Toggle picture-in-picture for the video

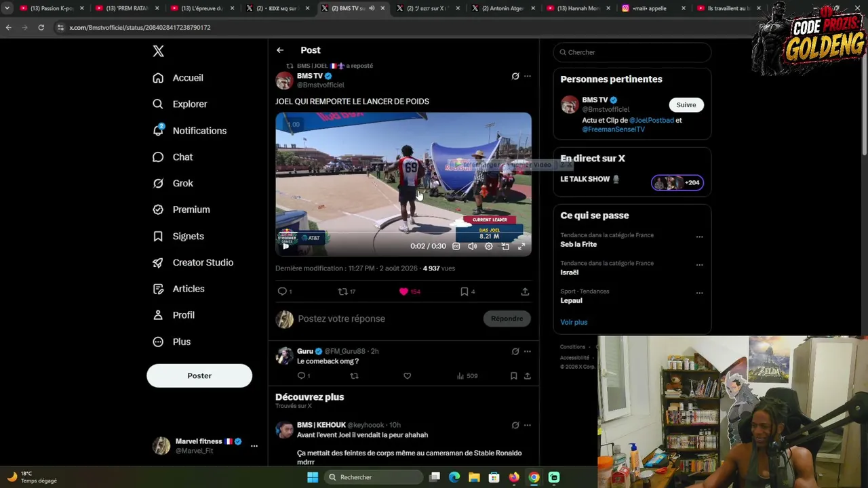pos(505,247)
